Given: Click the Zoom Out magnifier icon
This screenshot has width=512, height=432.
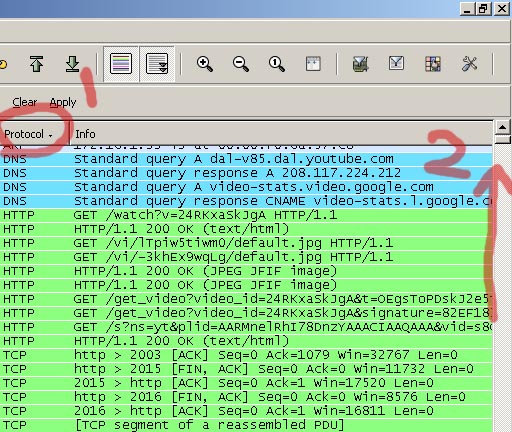Looking at the screenshot, I should coord(241,64).
